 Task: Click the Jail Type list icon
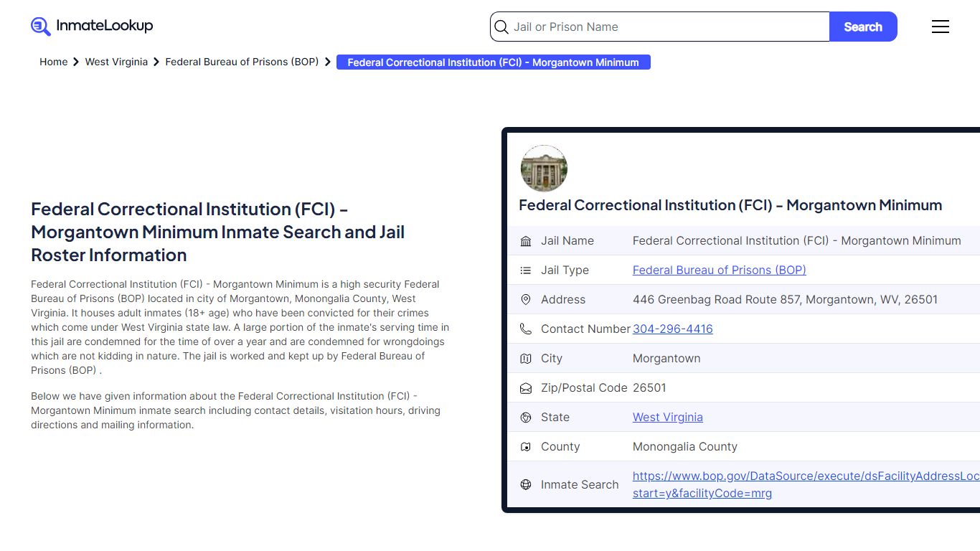click(526, 270)
